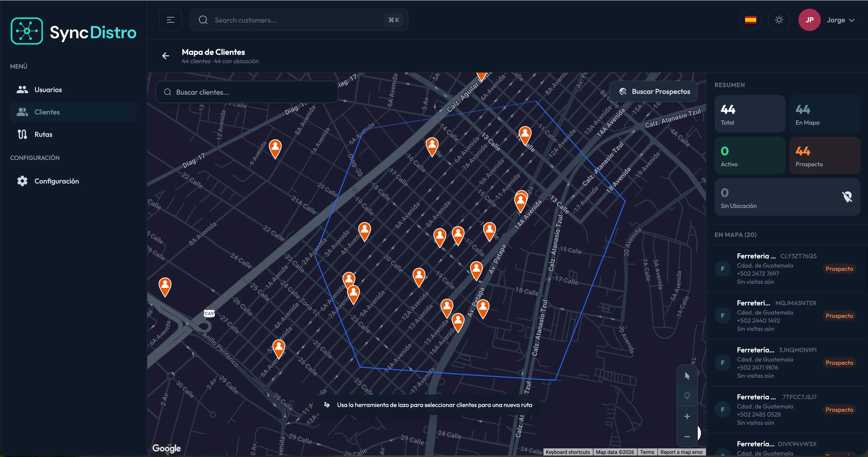The image size is (868, 457).
Task: Select the pointer cursor map tool
Action: point(687,376)
